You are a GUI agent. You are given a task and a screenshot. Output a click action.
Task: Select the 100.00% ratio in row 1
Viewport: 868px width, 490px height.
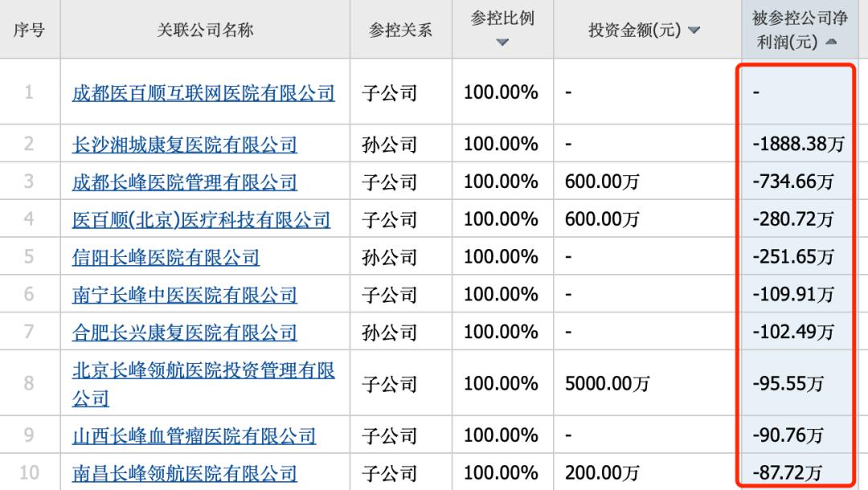coord(502,92)
